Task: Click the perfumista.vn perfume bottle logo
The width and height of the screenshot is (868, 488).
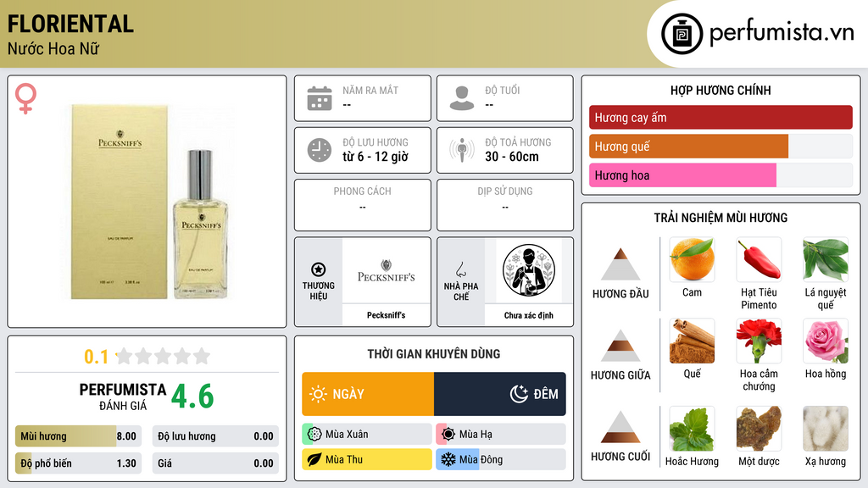Action: (x=682, y=34)
